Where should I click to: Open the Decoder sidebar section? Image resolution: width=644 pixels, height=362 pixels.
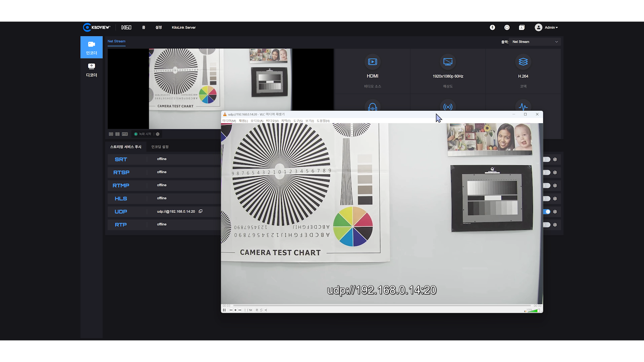tap(91, 70)
